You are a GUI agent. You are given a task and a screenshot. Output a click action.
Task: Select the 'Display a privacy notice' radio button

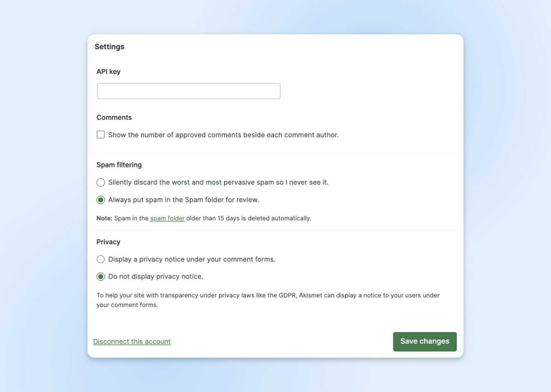tap(101, 259)
